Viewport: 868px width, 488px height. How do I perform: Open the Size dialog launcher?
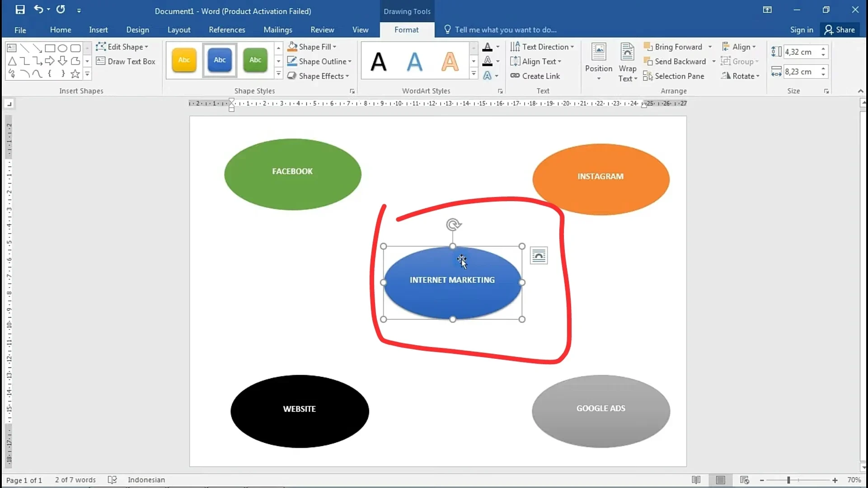point(826,91)
